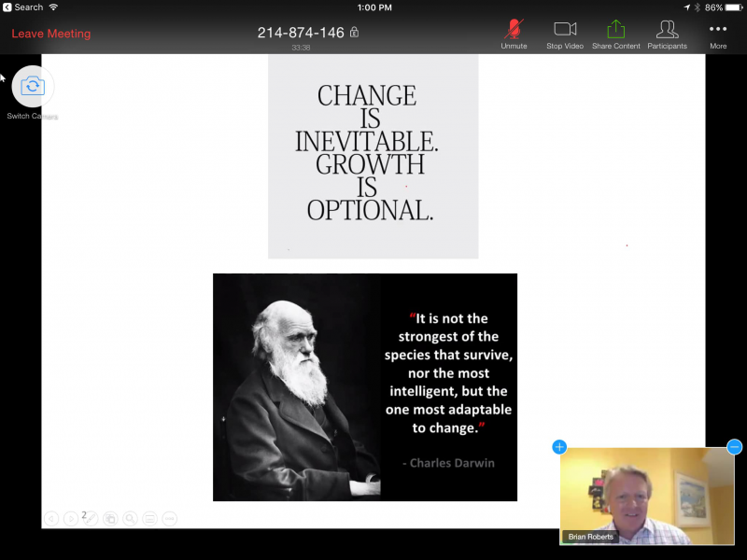This screenshot has height=560, width=747.
Task: Expand the video thumbnail with the plus button
Action: (x=559, y=447)
